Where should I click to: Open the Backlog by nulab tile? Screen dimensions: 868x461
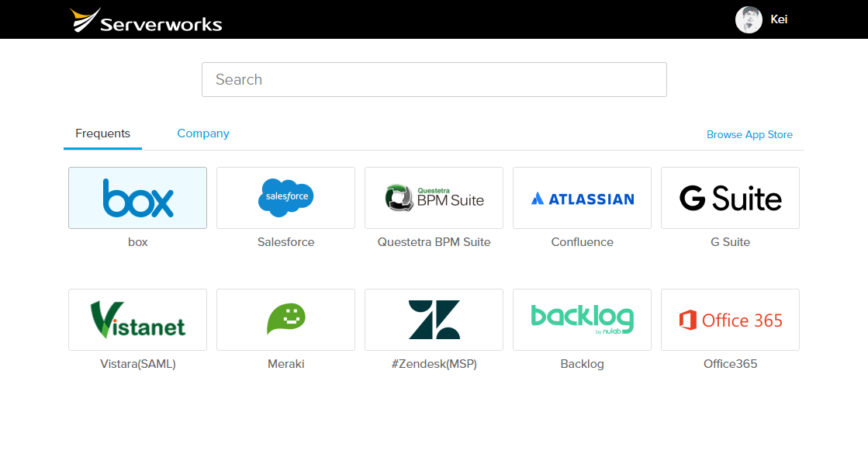pos(583,320)
